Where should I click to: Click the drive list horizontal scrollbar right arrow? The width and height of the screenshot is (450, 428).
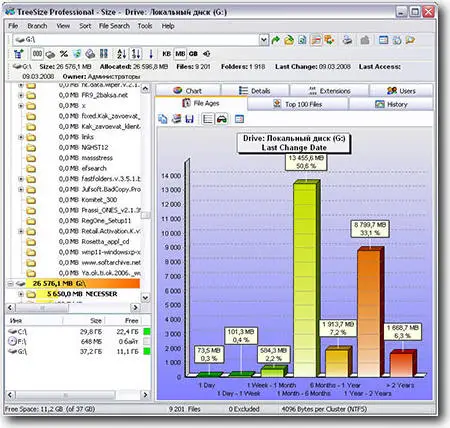click(x=145, y=395)
